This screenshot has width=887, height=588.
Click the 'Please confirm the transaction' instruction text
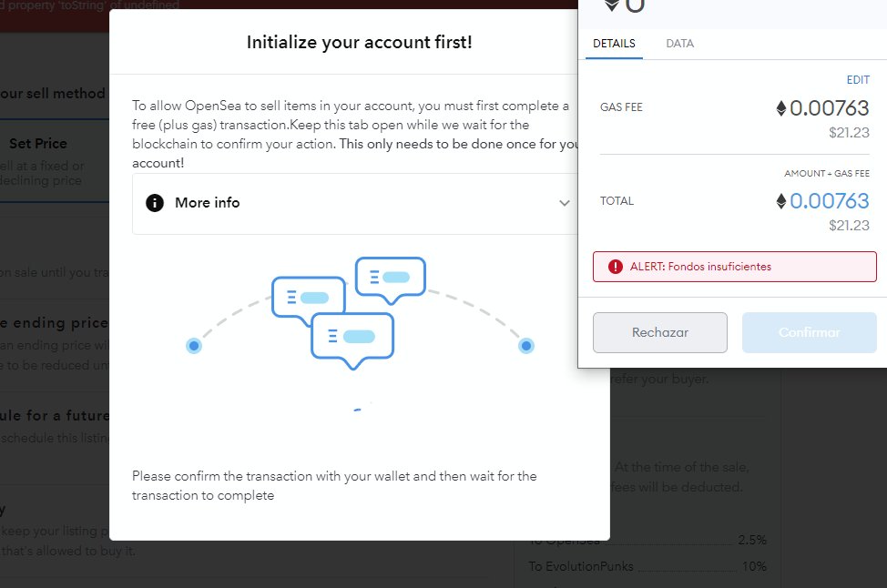(x=334, y=486)
